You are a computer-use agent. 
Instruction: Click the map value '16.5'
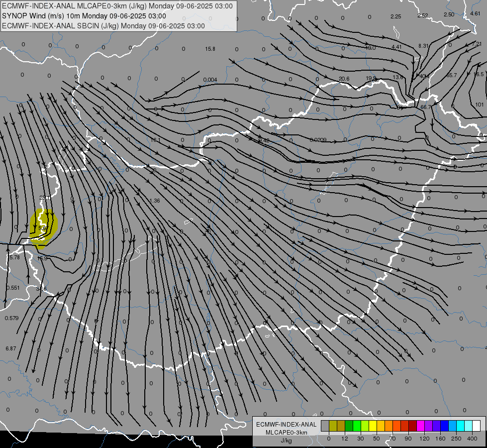[x=479, y=74]
